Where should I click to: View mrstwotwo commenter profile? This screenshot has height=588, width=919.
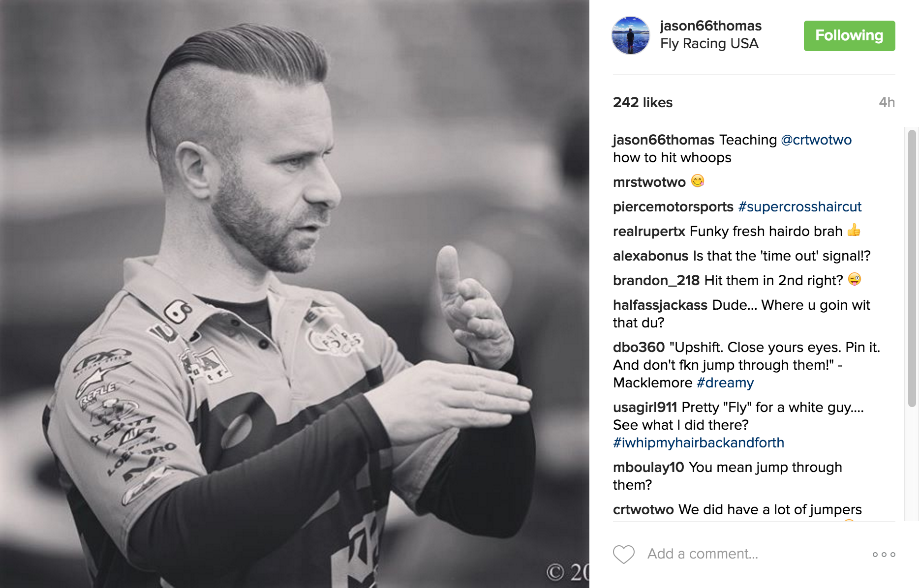pyautogui.click(x=649, y=182)
